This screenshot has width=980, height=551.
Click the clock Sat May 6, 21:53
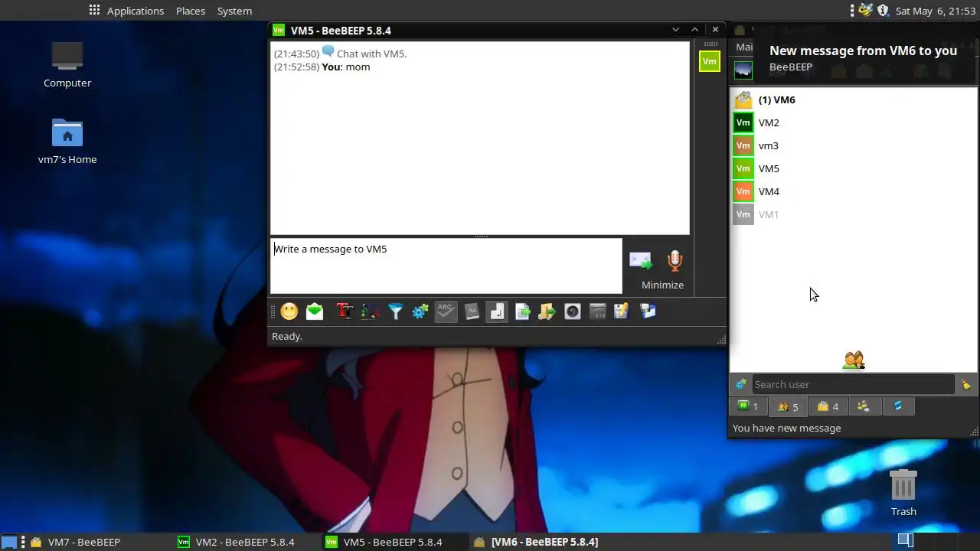pos(934,11)
